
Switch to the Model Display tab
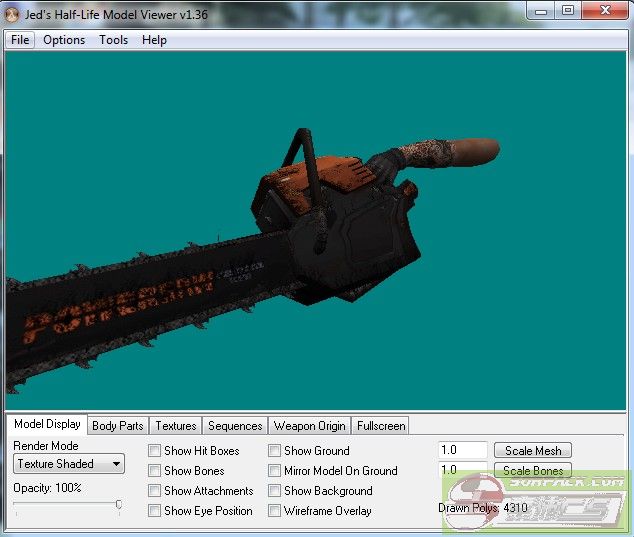coord(47,424)
